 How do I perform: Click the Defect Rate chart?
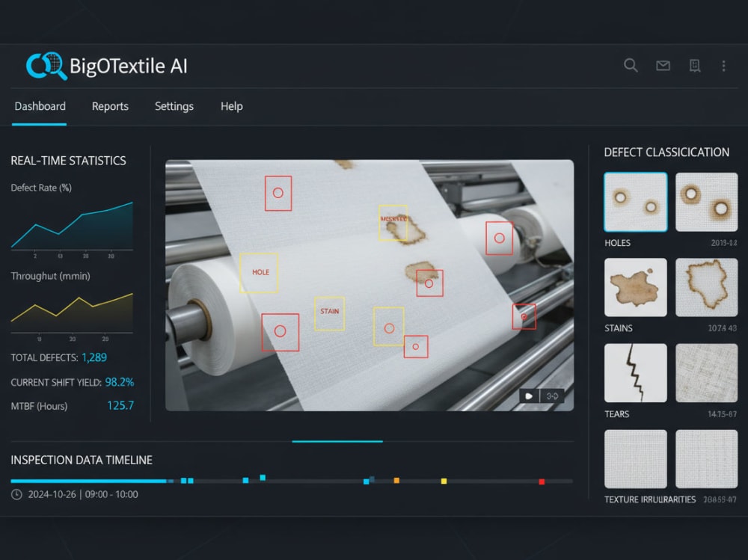pyautogui.click(x=72, y=225)
